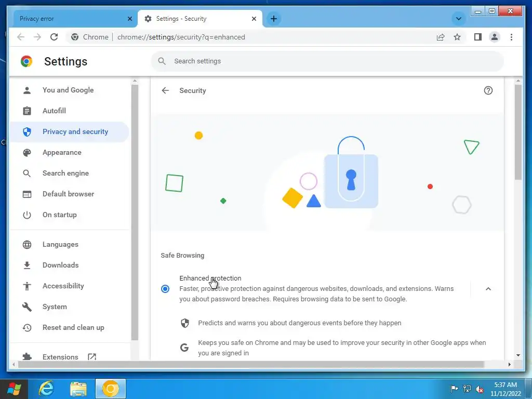Close the Settings - Security tab
Viewport: 532px width, 399px height.
tap(254, 19)
